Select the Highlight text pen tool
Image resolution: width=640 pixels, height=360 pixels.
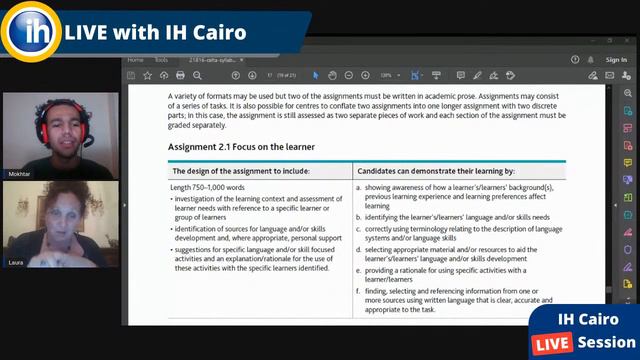[477, 76]
